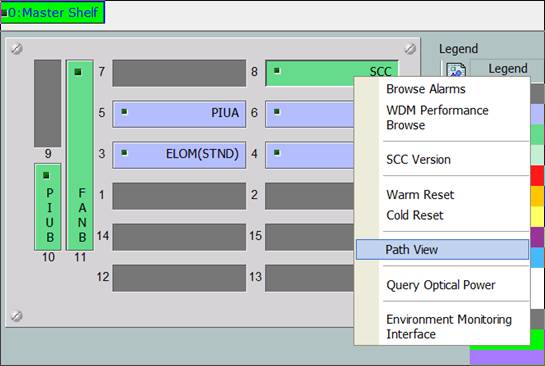The width and height of the screenshot is (545, 366).
Task: Open WDM Performance Browse menu item
Action: (437, 117)
